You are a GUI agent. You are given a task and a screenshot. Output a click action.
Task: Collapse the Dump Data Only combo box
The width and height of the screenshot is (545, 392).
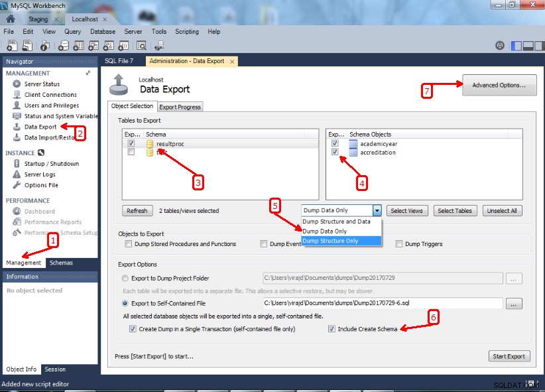pyautogui.click(x=377, y=210)
